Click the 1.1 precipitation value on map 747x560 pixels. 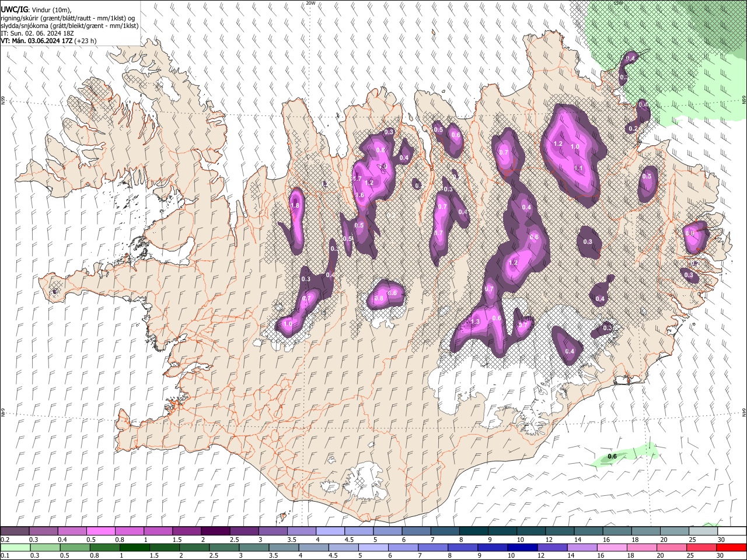coord(579,168)
